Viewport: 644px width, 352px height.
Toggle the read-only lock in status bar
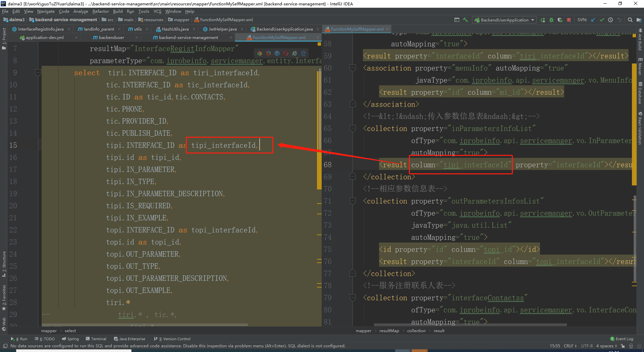point(623,346)
